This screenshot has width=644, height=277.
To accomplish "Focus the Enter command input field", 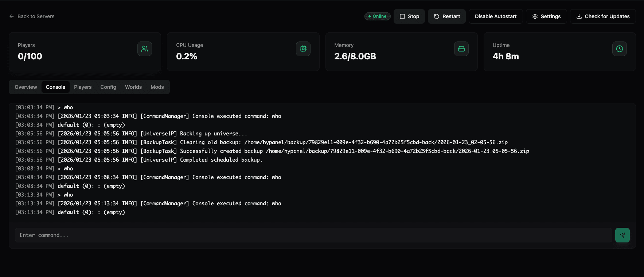I will [x=313, y=235].
